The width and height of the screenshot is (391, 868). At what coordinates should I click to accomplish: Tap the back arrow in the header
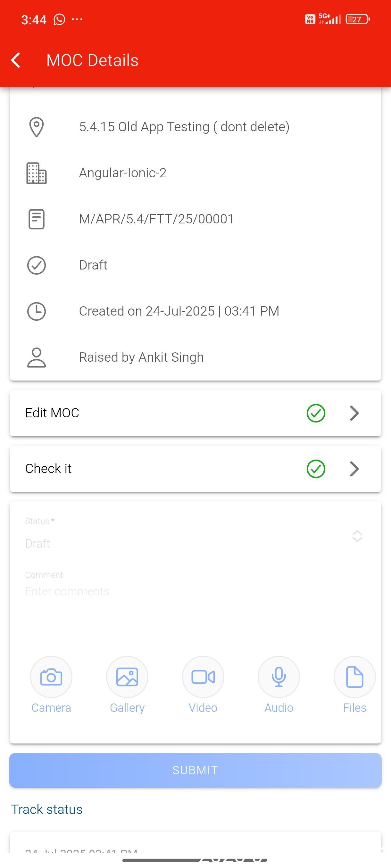click(16, 60)
